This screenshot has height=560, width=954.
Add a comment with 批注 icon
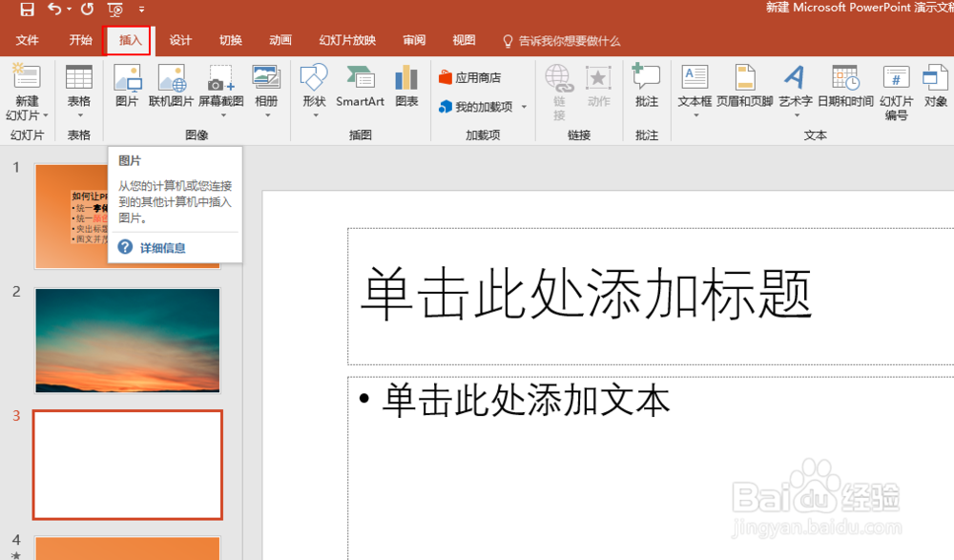647,85
